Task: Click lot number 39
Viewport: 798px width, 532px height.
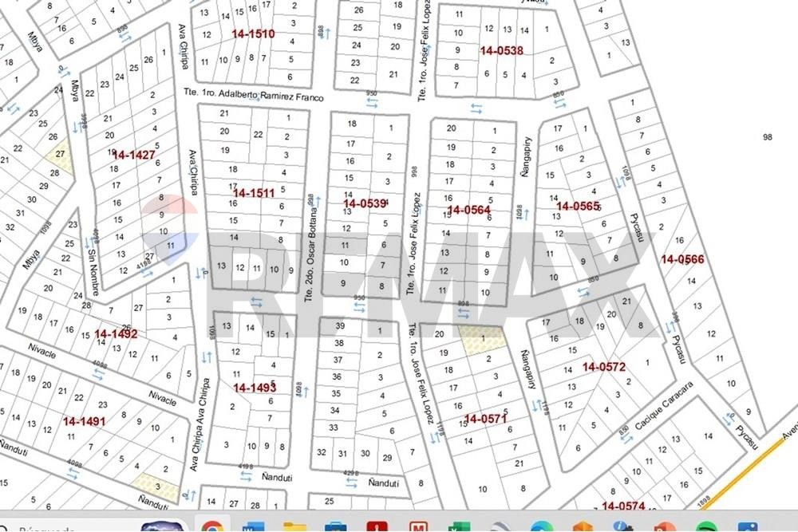Action: tap(340, 326)
